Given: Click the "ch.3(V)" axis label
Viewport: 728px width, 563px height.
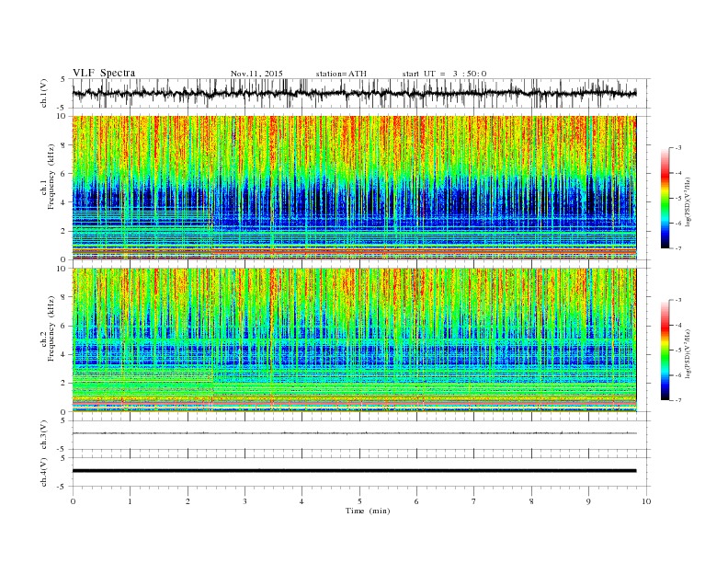Looking at the screenshot, I should pos(44,434).
